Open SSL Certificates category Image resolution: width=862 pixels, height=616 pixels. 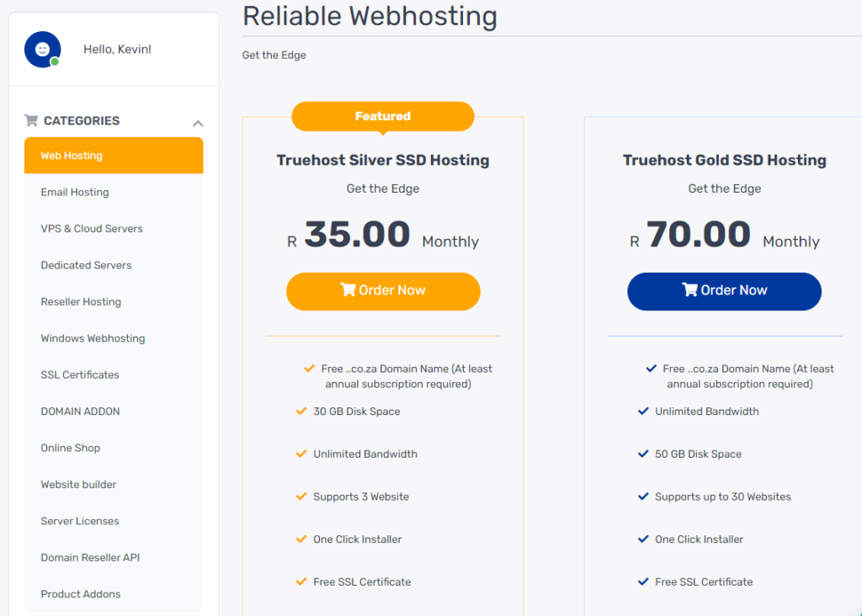pyautogui.click(x=114, y=374)
